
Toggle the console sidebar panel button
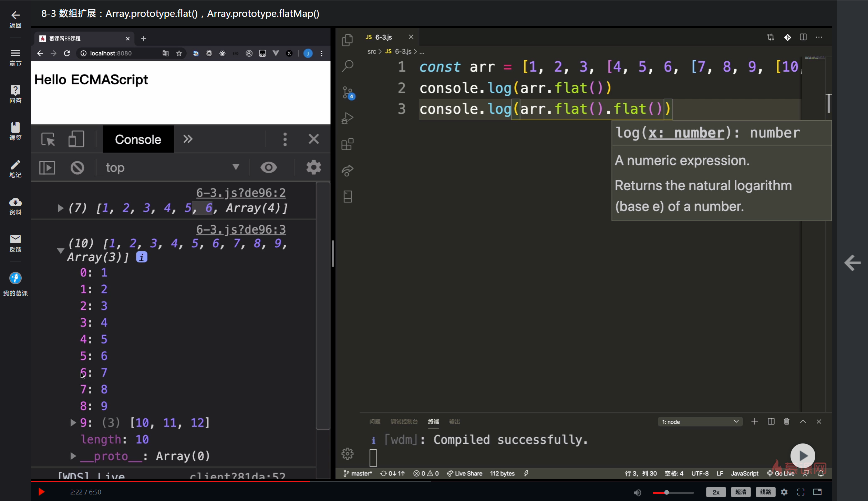coord(47,168)
